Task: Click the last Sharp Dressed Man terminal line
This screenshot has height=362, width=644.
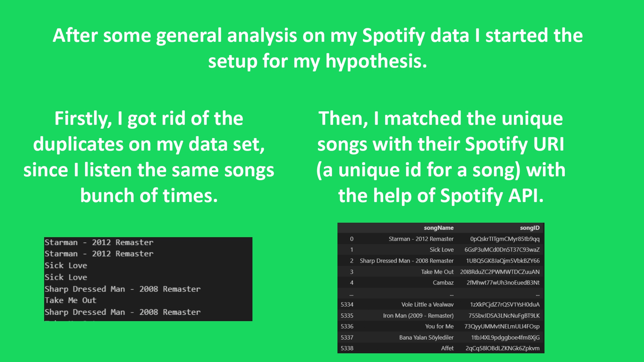Action: (122, 312)
